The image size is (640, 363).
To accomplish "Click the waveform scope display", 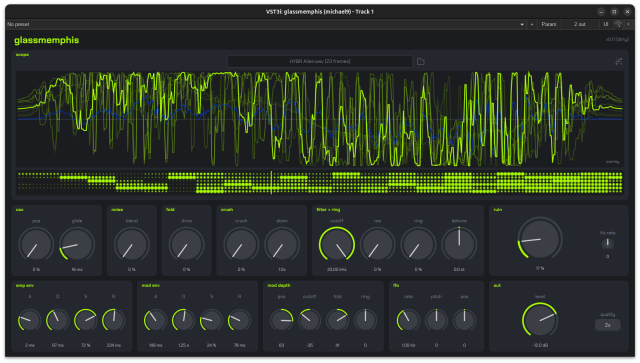I will tap(320, 119).
